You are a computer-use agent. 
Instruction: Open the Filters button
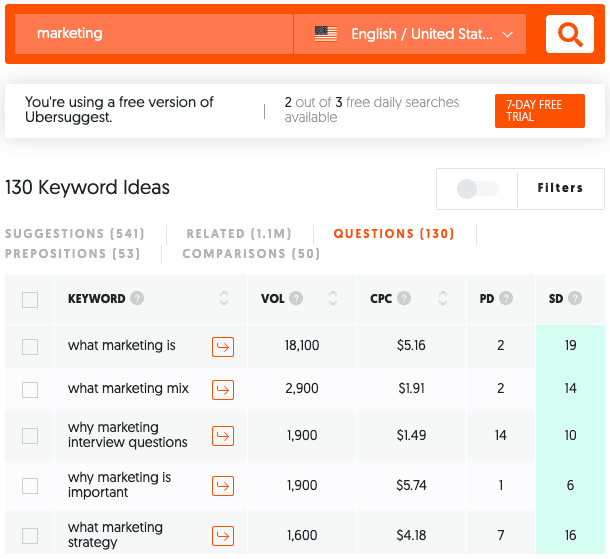(x=560, y=188)
